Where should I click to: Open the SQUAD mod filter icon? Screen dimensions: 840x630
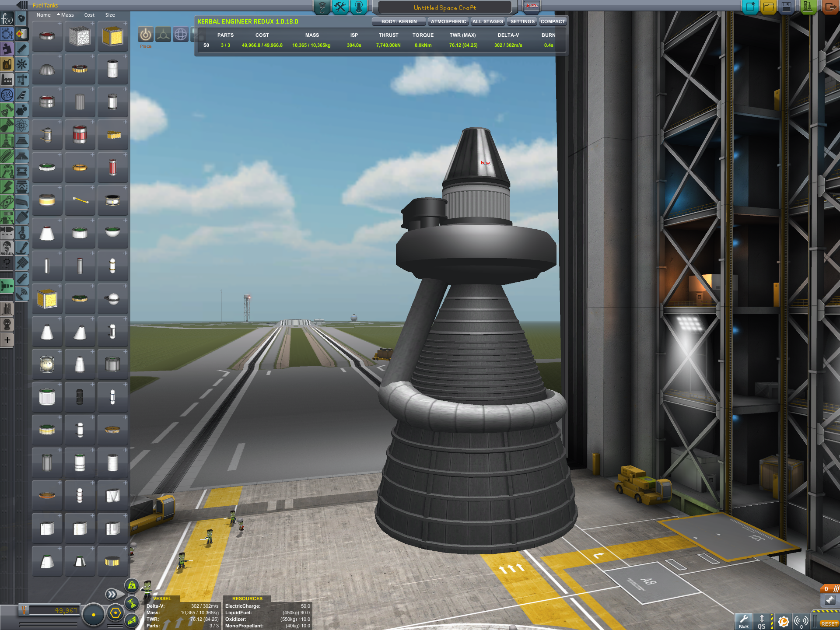[7, 248]
